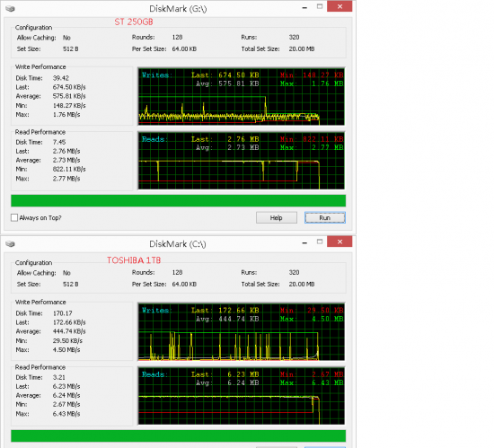
Task: Click read Average value 6.24 MB/s
Action: click(x=66, y=395)
